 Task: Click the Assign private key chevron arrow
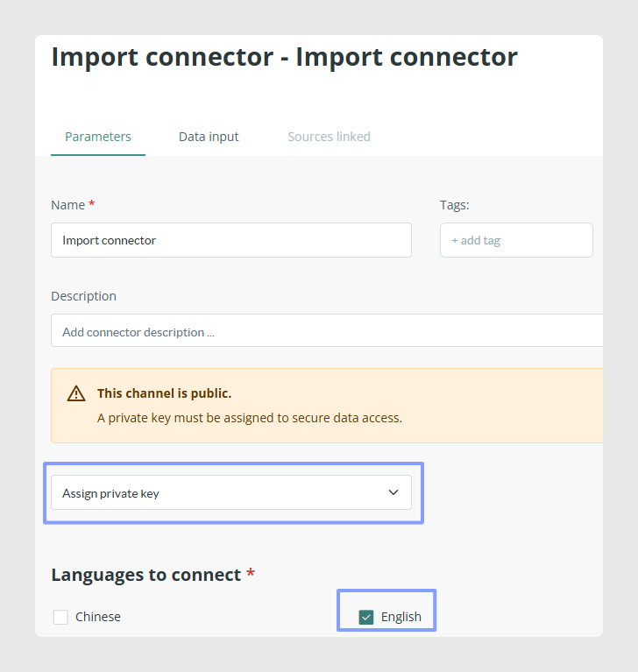tap(393, 492)
